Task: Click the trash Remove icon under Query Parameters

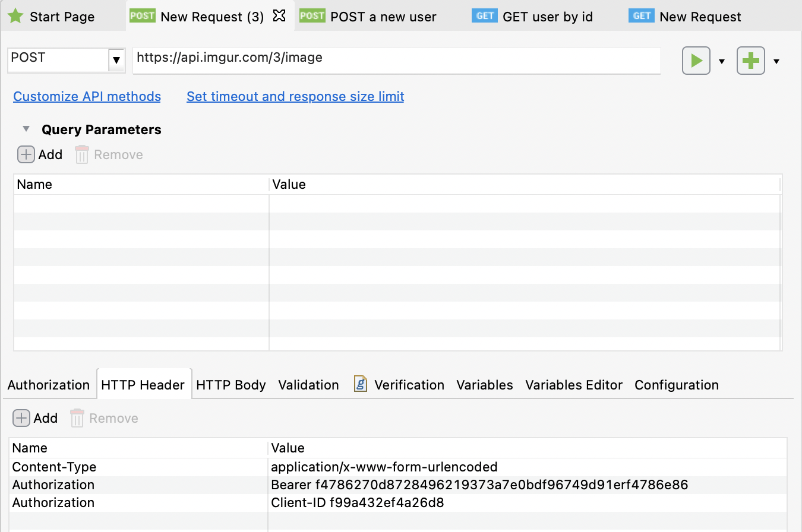Action: 81,154
